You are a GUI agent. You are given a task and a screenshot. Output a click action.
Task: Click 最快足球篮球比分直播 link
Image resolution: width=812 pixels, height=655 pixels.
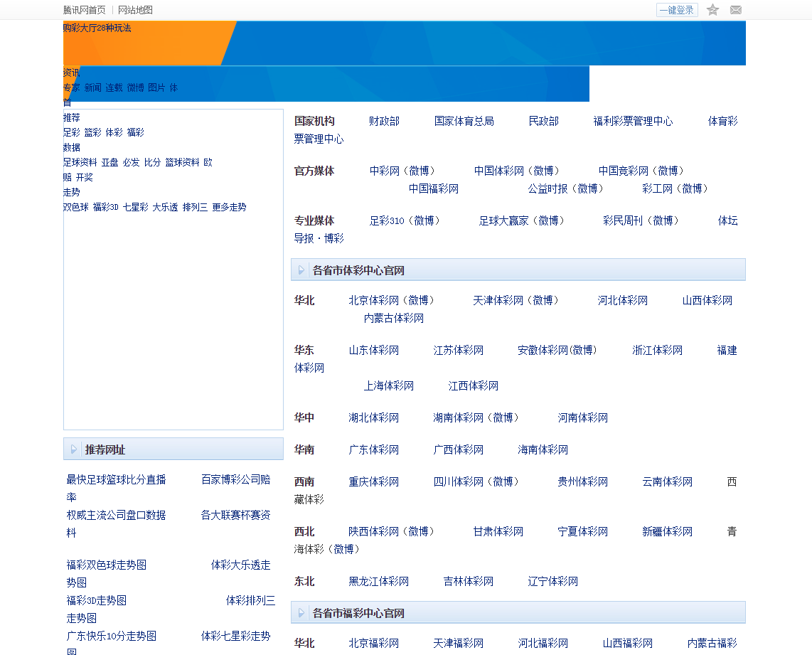pyautogui.click(x=116, y=479)
